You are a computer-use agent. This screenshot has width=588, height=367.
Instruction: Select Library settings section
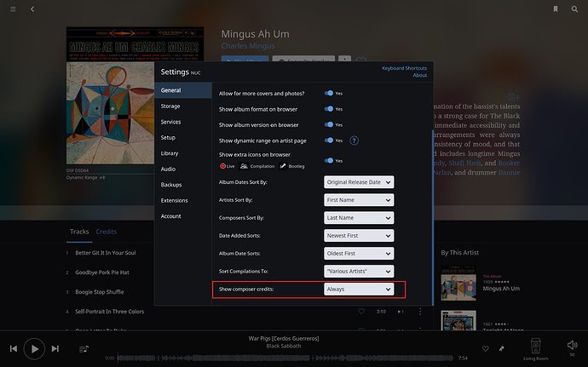pos(183,153)
